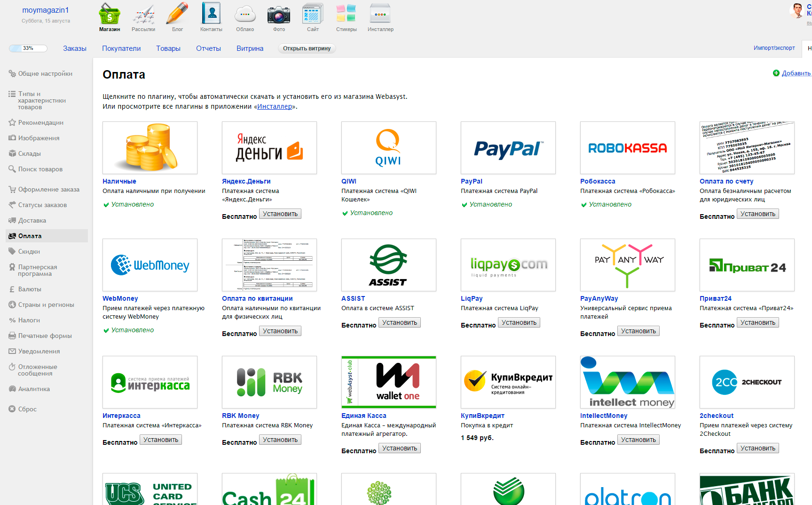Open the Рассылки app icon
812x505 pixels.
143,17
